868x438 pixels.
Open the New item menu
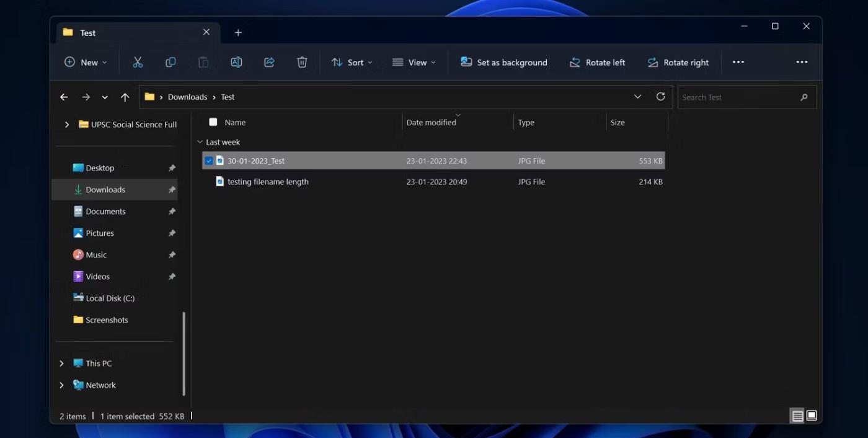86,62
